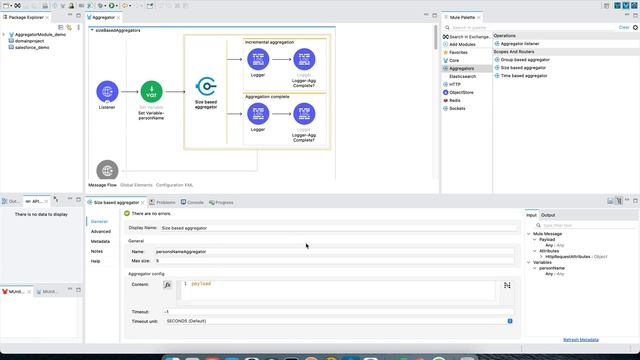
Task: Switch to the Progress tab
Action: 221,202
